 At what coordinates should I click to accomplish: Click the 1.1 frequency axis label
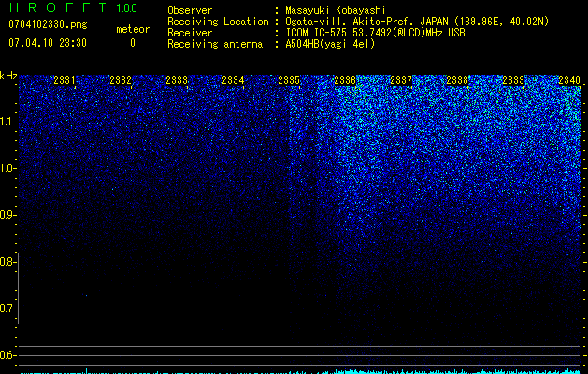click(x=7, y=122)
